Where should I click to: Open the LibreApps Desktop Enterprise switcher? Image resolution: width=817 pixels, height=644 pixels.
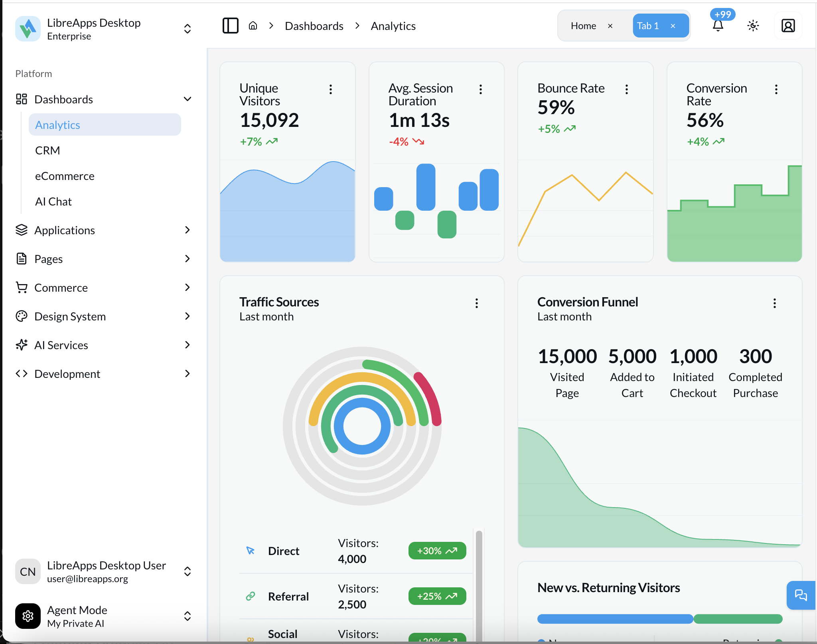tap(187, 29)
